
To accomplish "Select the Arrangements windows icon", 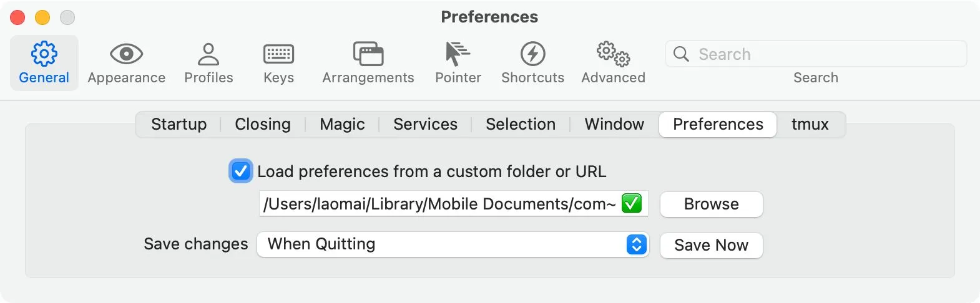I will 368,54.
